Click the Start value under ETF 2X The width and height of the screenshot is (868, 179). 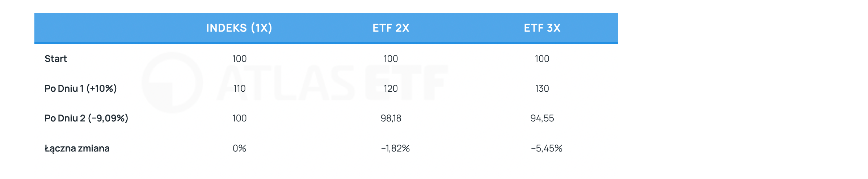point(391,59)
